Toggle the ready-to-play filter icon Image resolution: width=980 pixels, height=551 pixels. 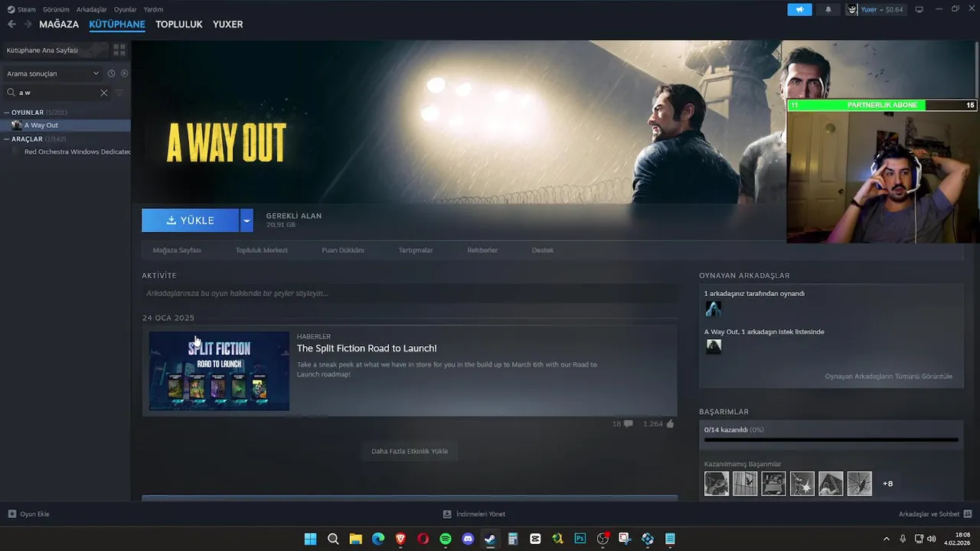124,73
